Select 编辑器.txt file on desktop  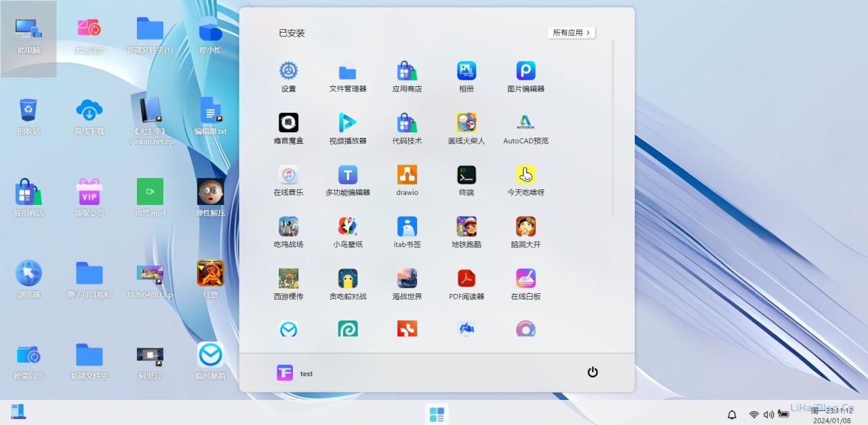210,116
